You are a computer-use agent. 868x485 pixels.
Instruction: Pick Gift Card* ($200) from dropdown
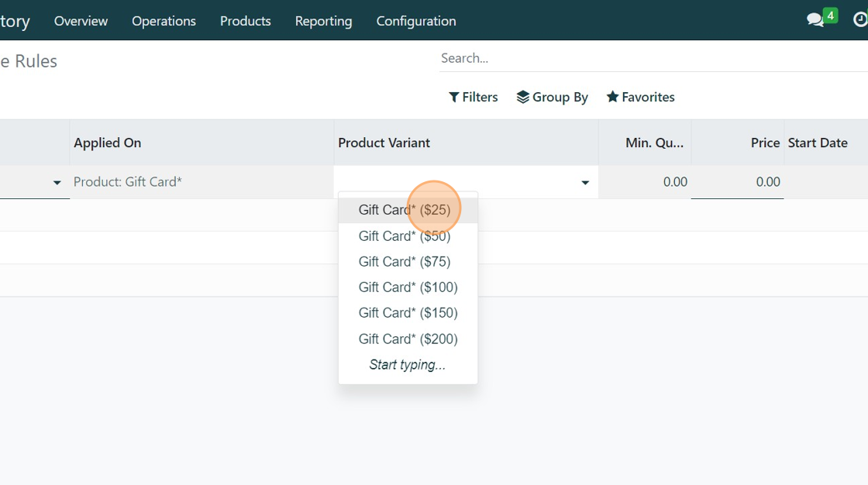[408, 339]
